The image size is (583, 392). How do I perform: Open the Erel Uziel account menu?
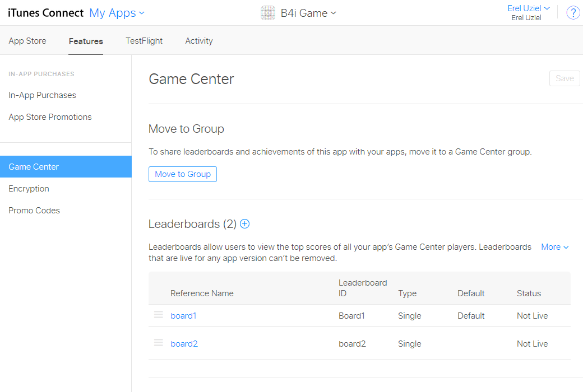tap(528, 8)
